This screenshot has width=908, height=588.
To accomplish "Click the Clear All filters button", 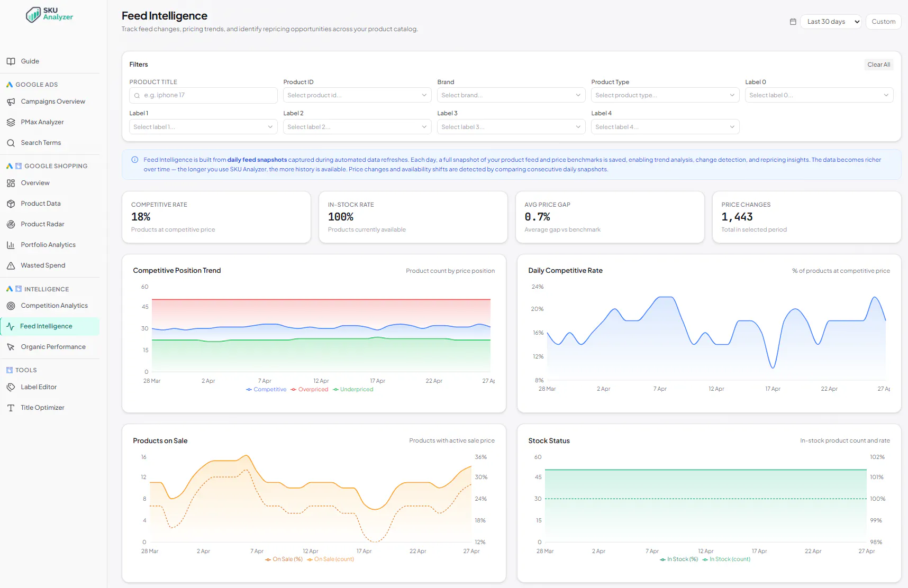I will (x=878, y=65).
